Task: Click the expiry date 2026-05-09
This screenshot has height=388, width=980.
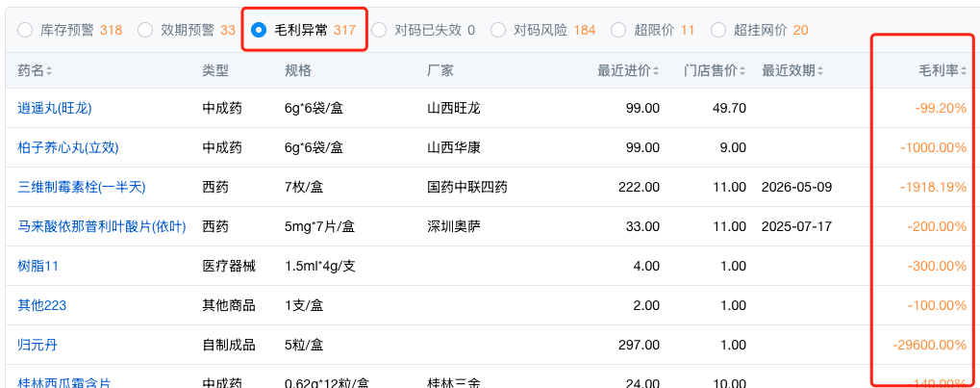Action: [797, 187]
